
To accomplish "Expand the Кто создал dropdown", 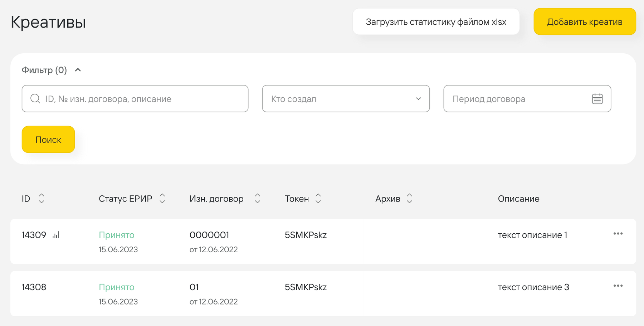I will (x=346, y=98).
